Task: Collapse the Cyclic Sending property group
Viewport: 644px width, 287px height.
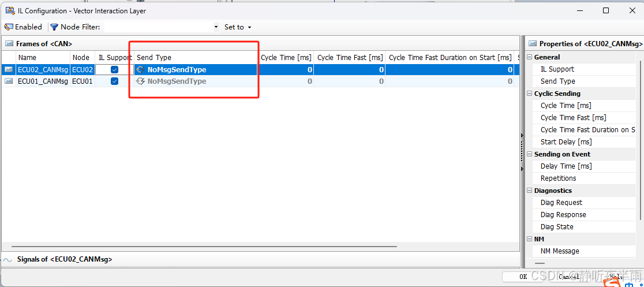Action: 529,94
